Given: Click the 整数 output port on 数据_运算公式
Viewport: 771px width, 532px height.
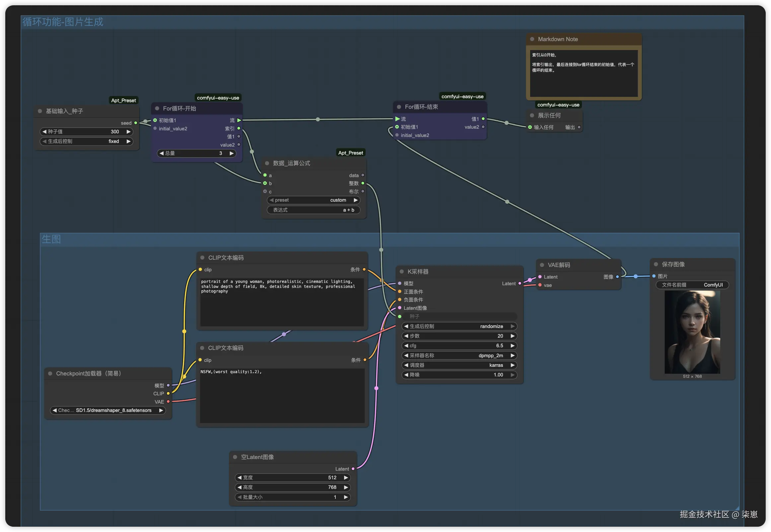Looking at the screenshot, I should coord(363,183).
